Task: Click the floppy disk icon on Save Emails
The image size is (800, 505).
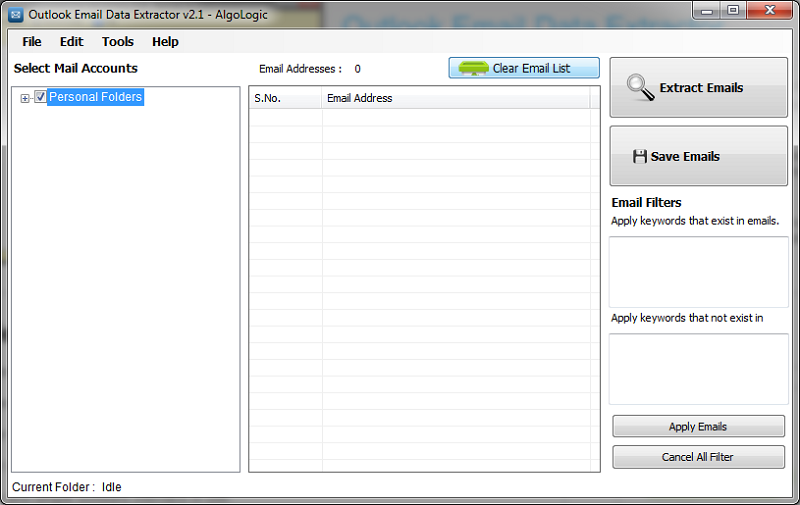Action: pyautogui.click(x=640, y=157)
